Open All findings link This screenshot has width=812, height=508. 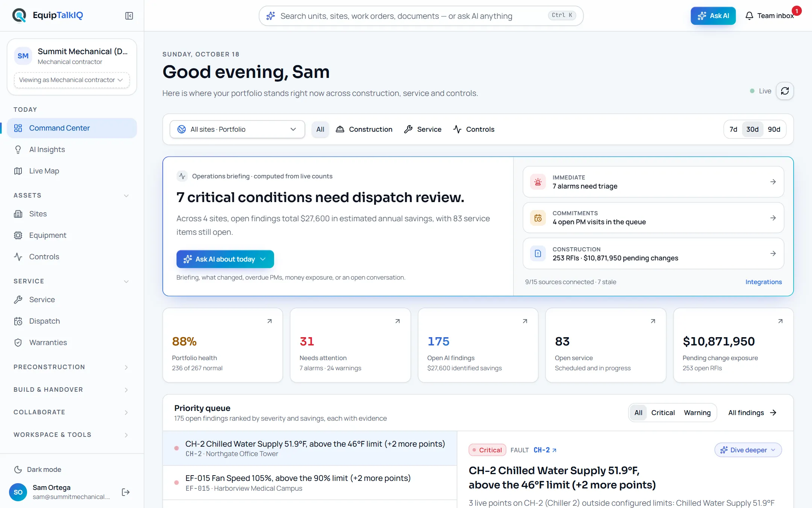click(x=752, y=413)
